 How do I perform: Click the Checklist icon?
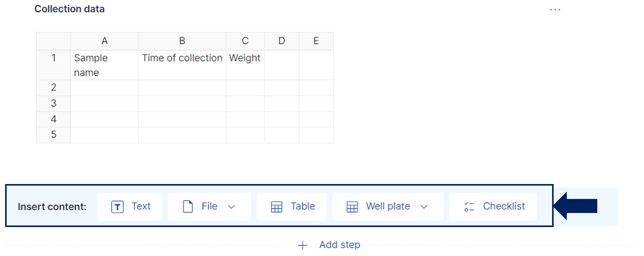pyautogui.click(x=469, y=207)
